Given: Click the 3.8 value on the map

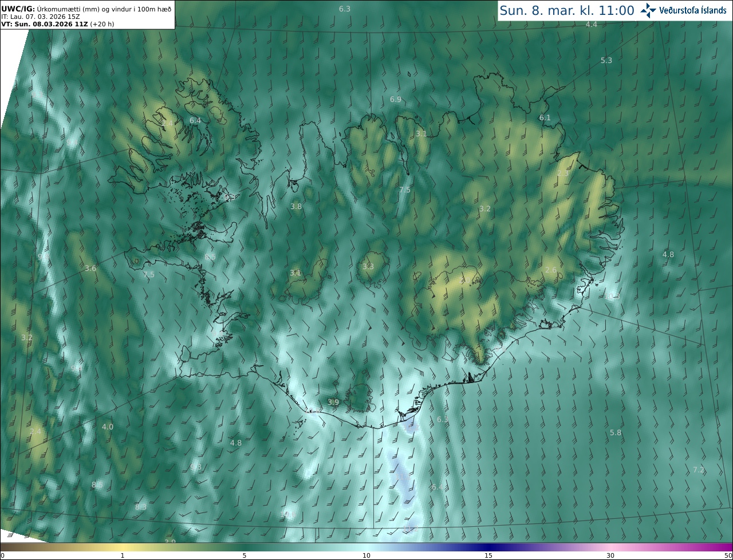Looking at the screenshot, I should [296, 207].
